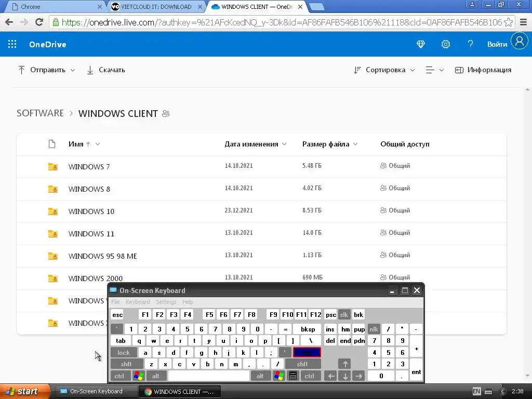
Task: Toggle the left ctrl key
Action: pyautogui.click(x=119, y=376)
